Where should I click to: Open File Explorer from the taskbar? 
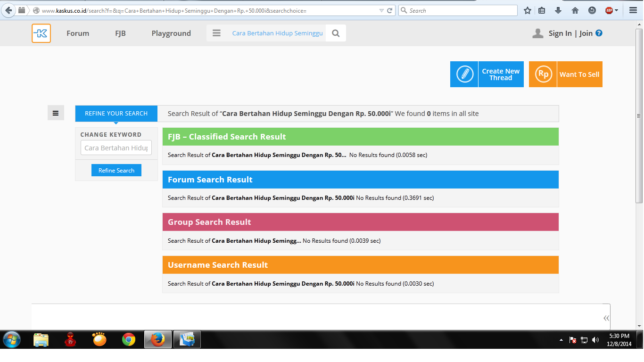coord(41,339)
